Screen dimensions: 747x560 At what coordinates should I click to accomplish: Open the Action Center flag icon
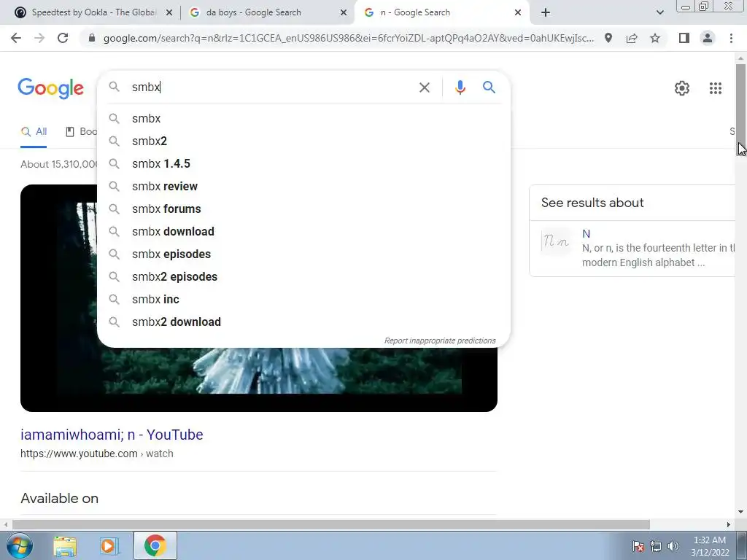tap(638, 546)
